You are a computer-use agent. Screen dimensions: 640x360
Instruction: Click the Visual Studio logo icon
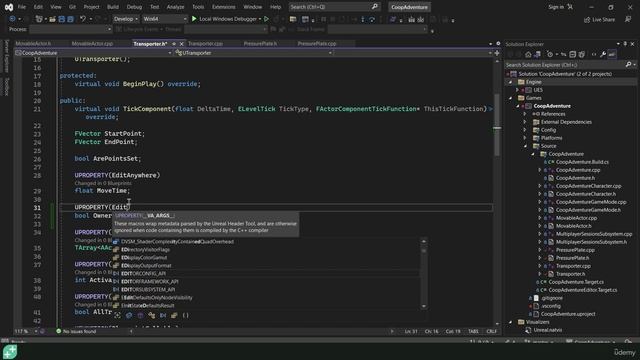[x=9, y=7]
